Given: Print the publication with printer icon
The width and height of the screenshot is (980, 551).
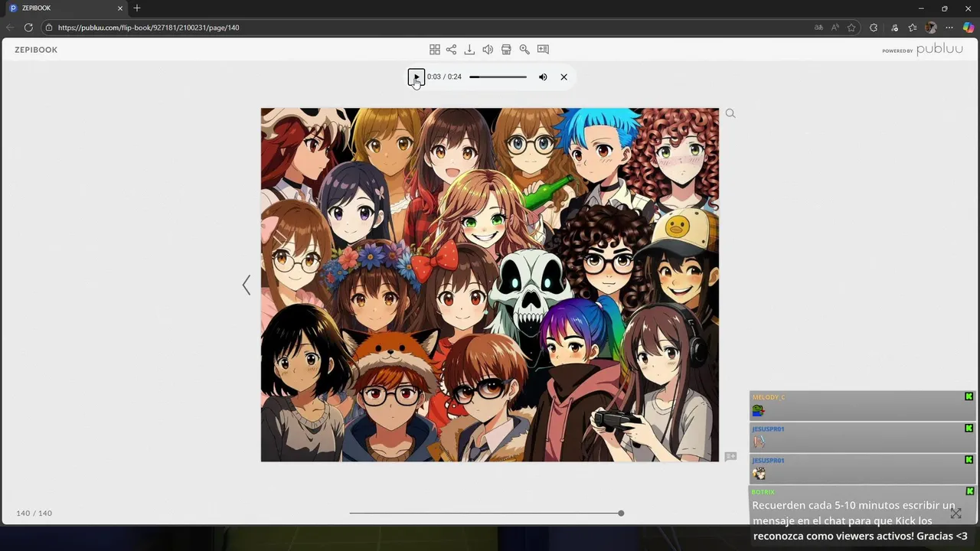Looking at the screenshot, I should coord(506,49).
